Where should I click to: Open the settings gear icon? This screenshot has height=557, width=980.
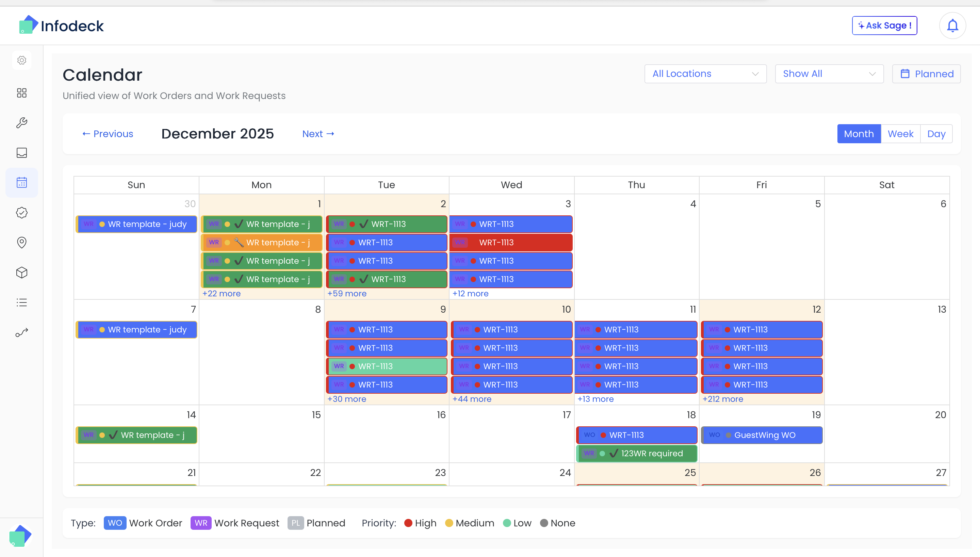click(x=21, y=60)
